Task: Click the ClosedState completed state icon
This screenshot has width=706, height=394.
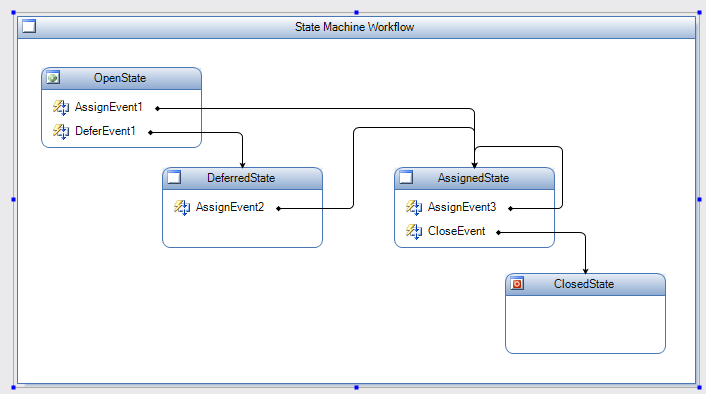Action: (517, 284)
